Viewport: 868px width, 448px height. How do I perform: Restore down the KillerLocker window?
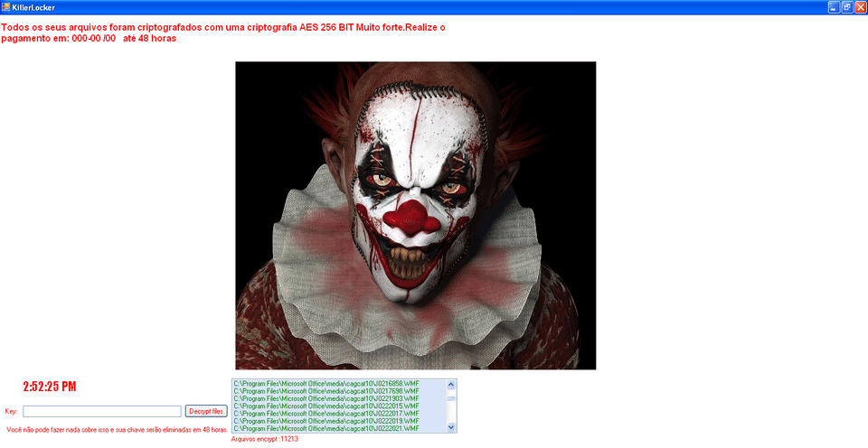coord(847,7)
